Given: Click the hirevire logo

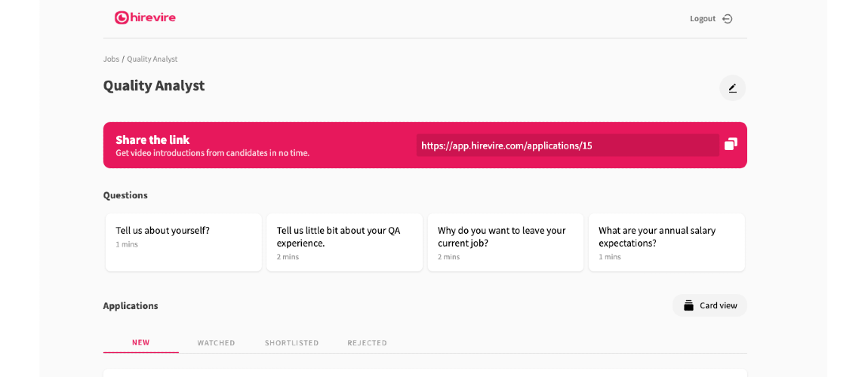Looking at the screenshot, I should coord(145,17).
